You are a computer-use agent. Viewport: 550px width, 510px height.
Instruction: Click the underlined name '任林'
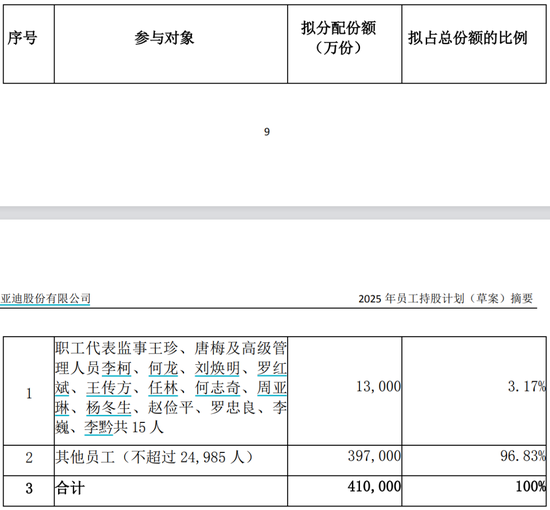tap(163, 388)
